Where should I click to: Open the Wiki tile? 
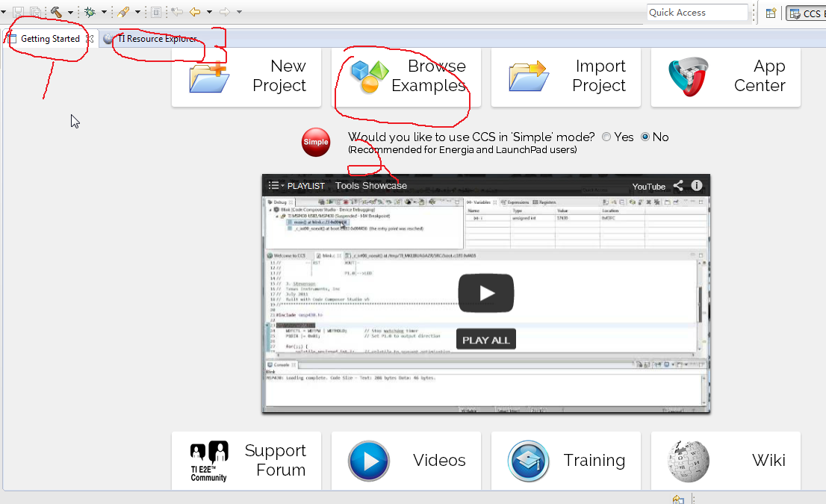725,460
